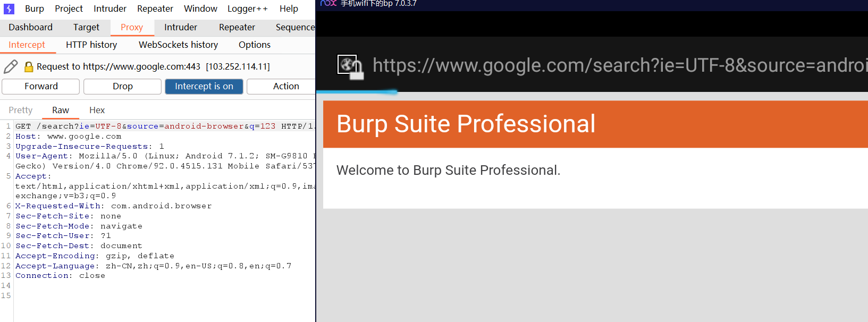Image resolution: width=868 pixels, height=322 pixels.
Task: Open the HTTP history sub-tab
Action: 91,45
